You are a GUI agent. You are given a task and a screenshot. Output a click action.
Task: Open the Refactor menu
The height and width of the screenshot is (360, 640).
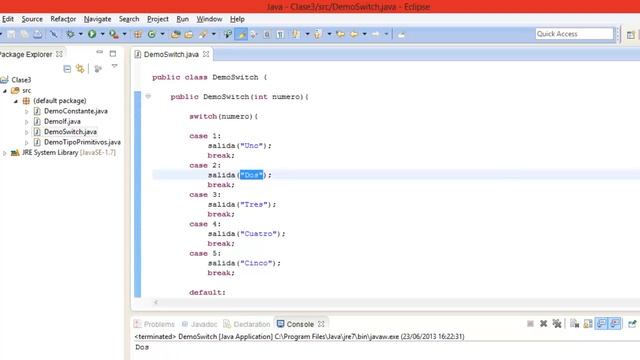coord(63,19)
